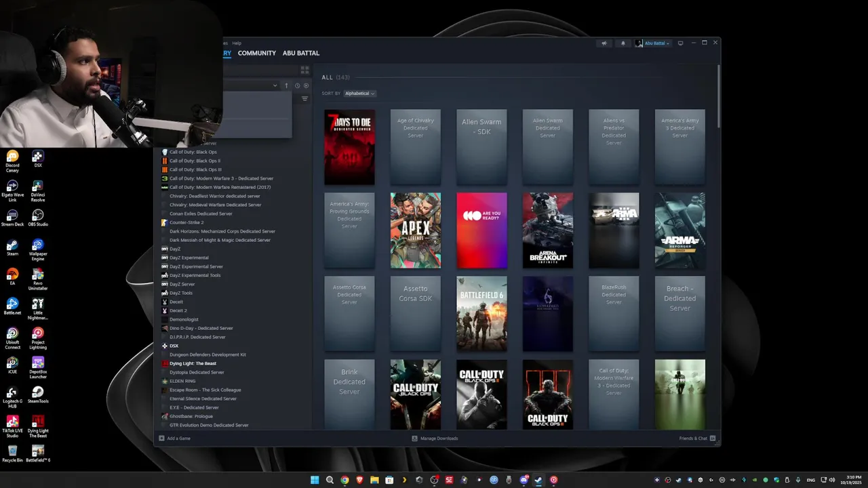Open Steam notifications bell
The image size is (868, 488).
623,43
